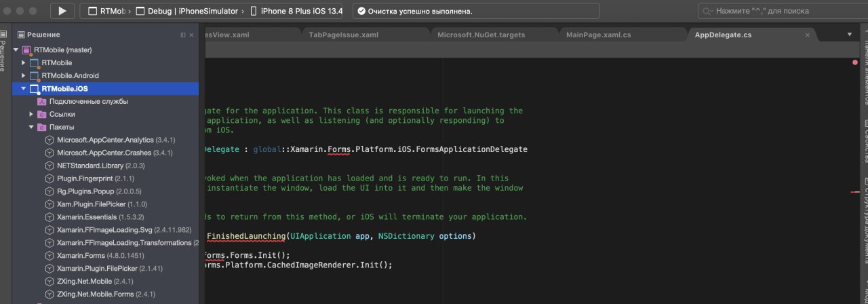Click the 'global' keyword in code
The width and height of the screenshot is (868, 304).
267,149
